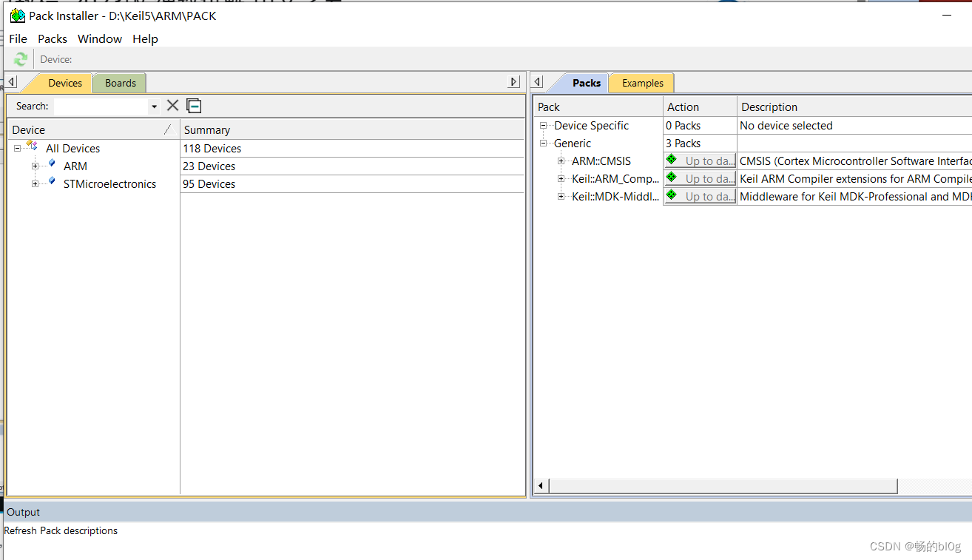The height and width of the screenshot is (560, 972).
Task: Collapse the All Devices tree node
Action: pyautogui.click(x=17, y=148)
